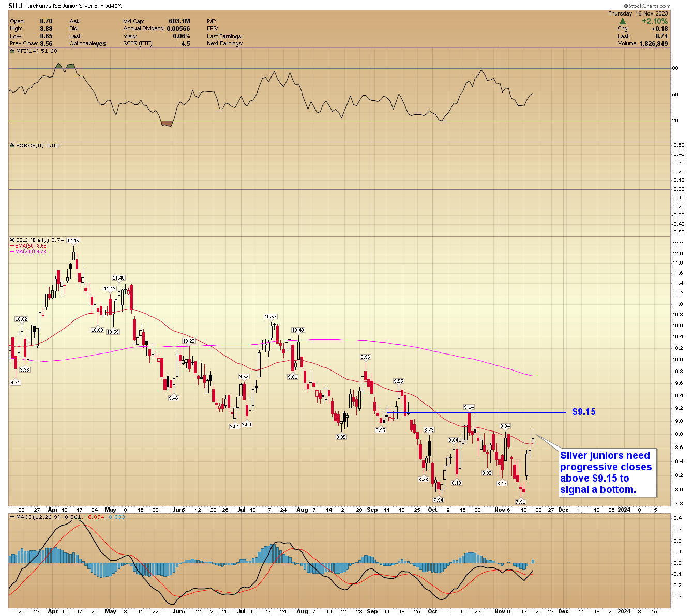The image size is (693, 616).
Task: Click the 'MA(200) 9.73' legend text
Action: (31, 251)
